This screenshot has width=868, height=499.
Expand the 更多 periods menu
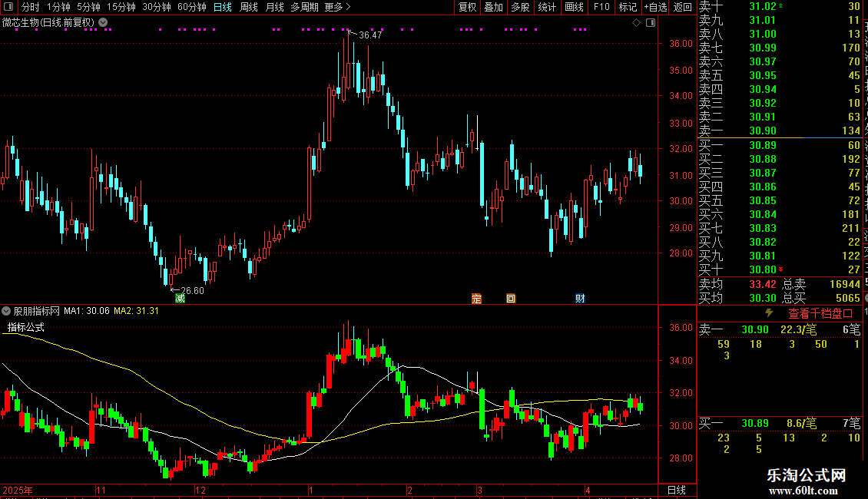(338, 7)
